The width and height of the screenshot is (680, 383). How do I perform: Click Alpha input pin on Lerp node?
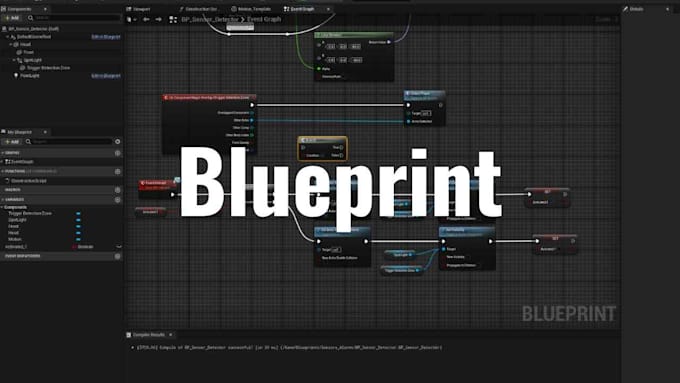319,69
